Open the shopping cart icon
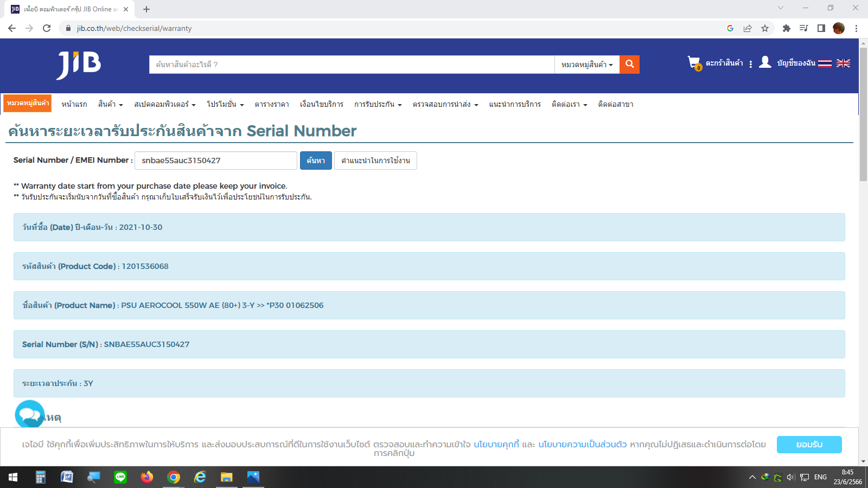Screen dimensions: 868x488 click(x=694, y=63)
